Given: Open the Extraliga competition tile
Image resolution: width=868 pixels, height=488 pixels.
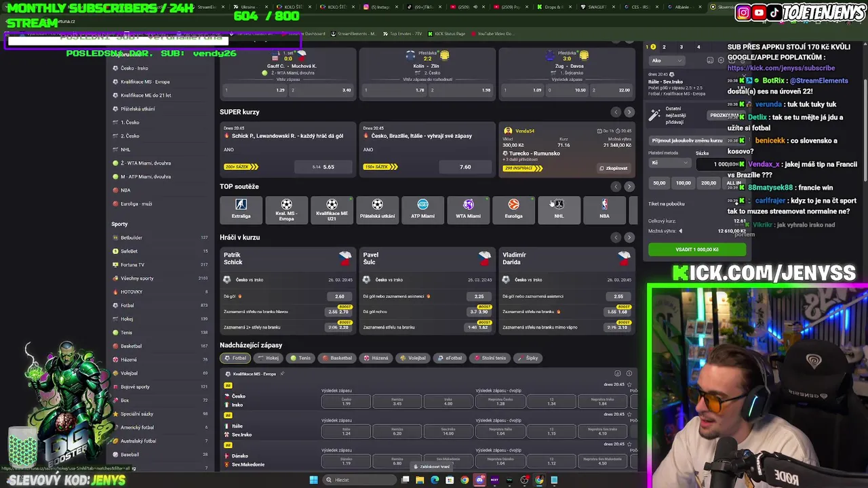Looking at the screenshot, I should point(241,209).
